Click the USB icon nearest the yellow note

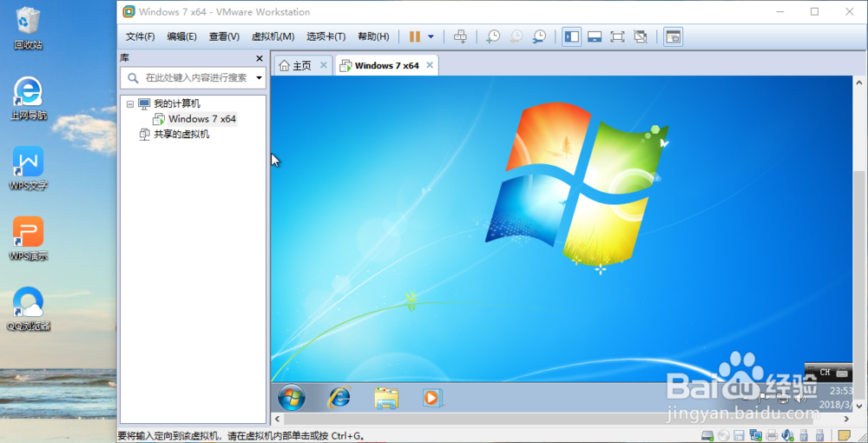(x=820, y=435)
